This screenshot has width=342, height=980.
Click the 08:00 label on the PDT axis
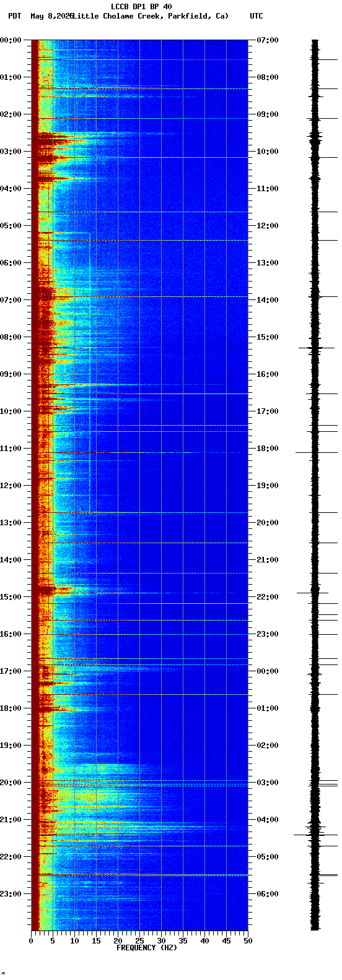pos(11,337)
